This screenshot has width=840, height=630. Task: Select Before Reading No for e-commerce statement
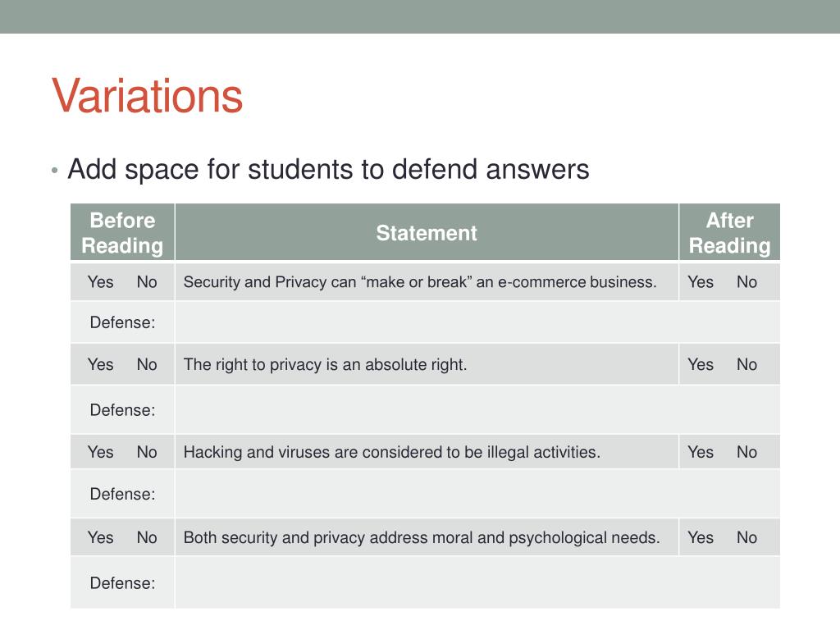point(147,282)
